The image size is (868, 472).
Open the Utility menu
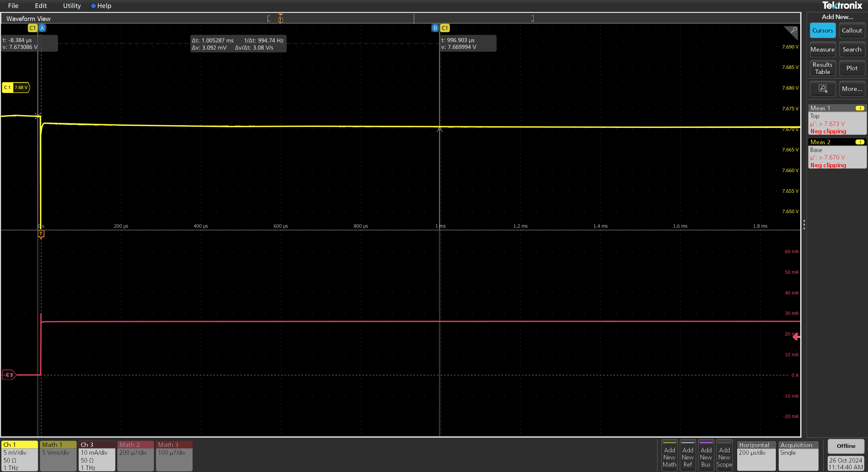click(72, 6)
